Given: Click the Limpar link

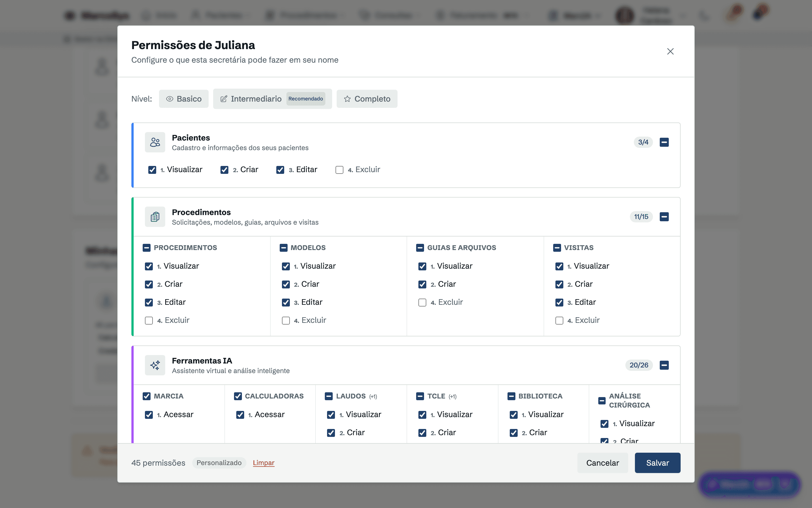Looking at the screenshot, I should [x=264, y=463].
